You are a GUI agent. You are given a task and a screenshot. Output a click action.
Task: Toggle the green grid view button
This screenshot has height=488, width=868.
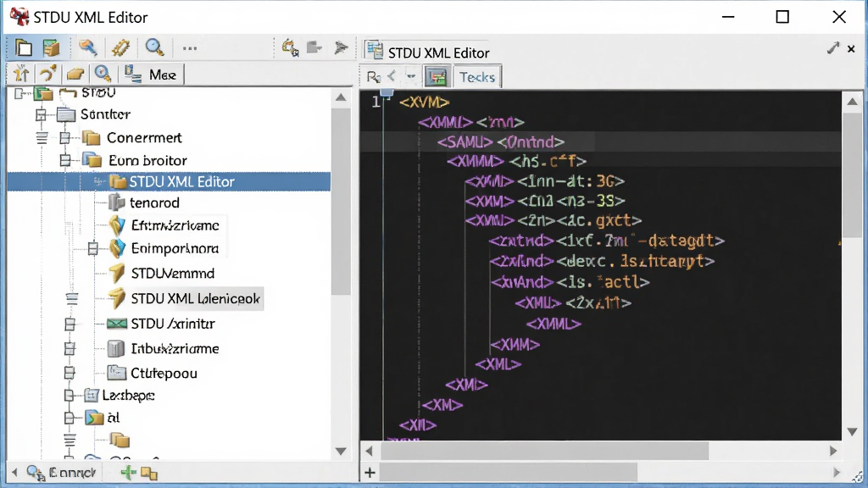[x=437, y=76]
